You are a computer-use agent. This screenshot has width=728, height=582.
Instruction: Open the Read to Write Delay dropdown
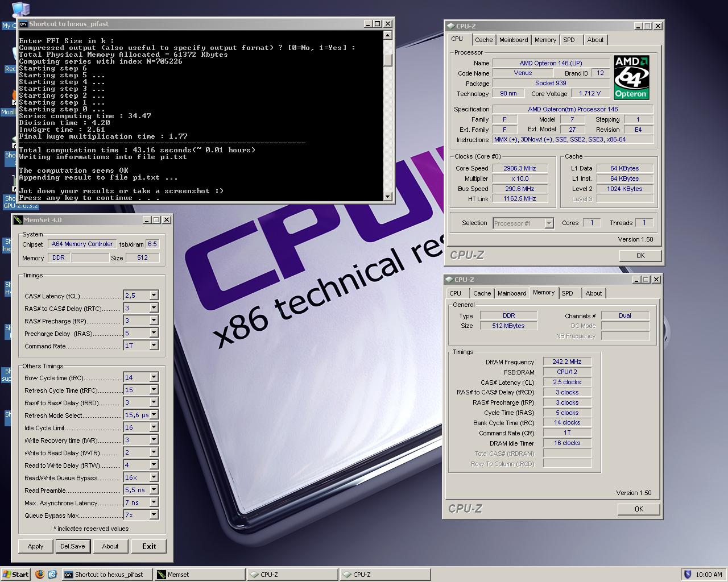[154, 464]
